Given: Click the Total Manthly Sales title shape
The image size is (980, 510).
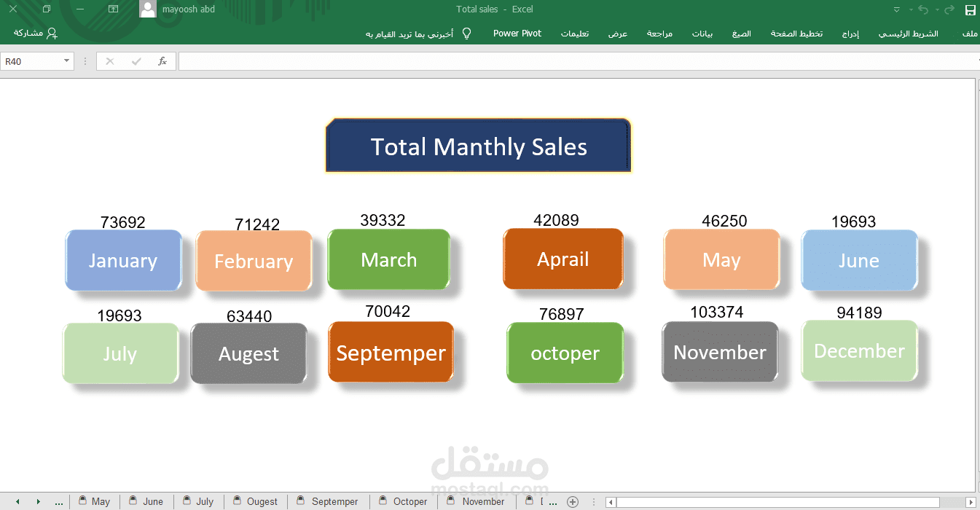Looking at the screenshot, I should [x=478, y=146].
